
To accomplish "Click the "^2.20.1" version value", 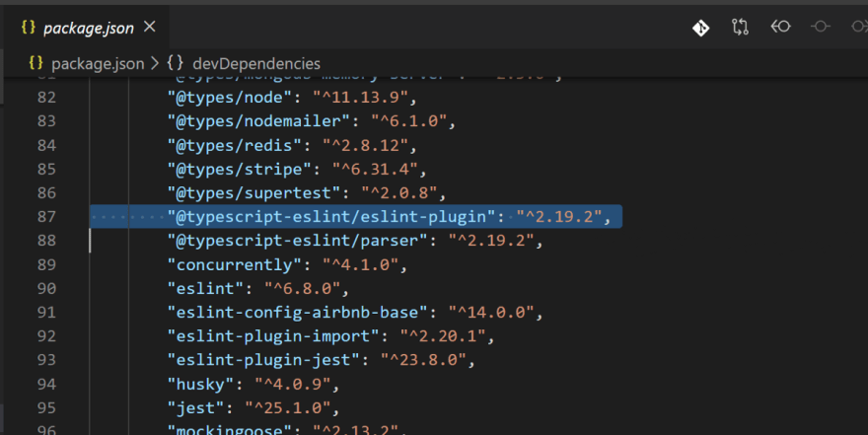I will pos(443,336).
